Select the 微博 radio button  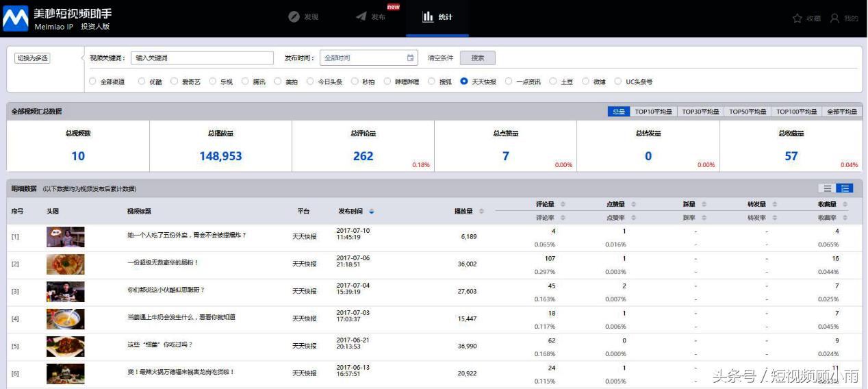pos(586,81)
